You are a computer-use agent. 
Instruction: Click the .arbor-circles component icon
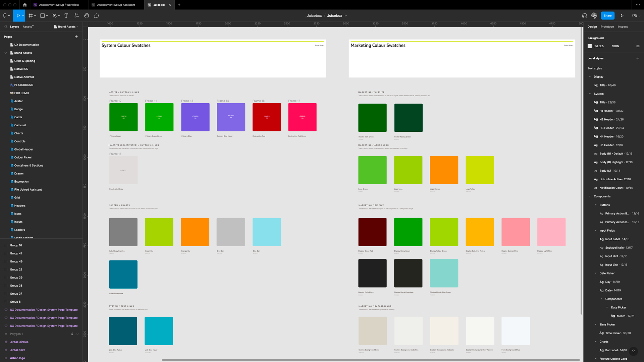pos(6,342)
